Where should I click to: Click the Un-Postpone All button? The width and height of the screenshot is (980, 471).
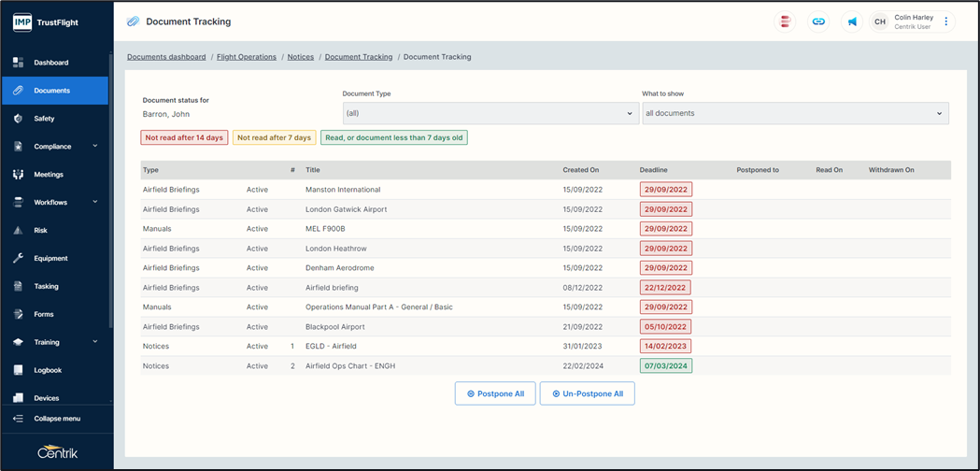coord(587,393)
